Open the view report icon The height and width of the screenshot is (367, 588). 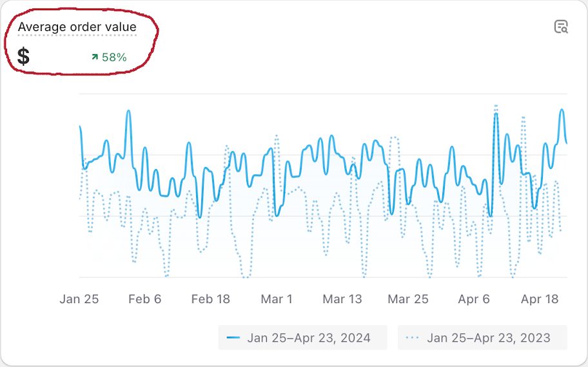pyautogui.click(x=561, y=27)
